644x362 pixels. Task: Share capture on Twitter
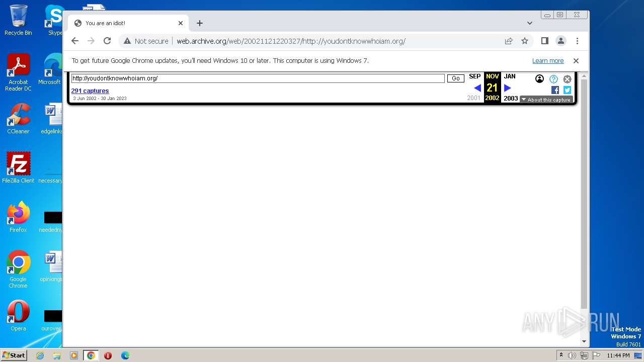click(567, 90)
